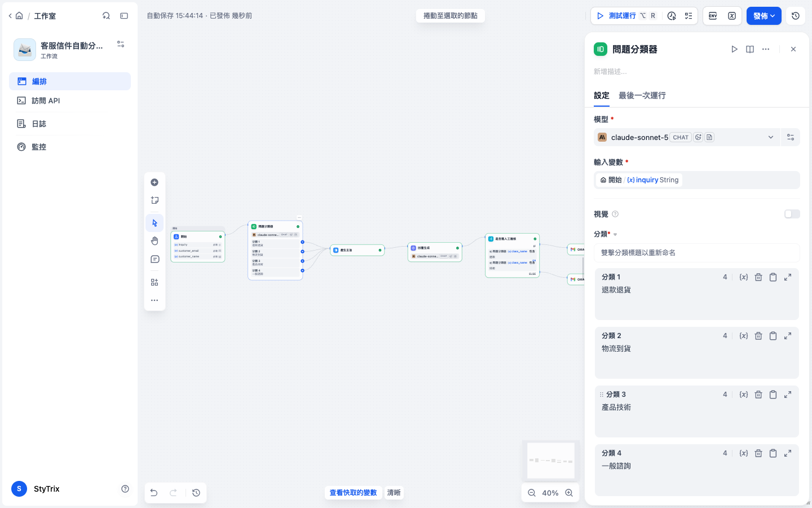Zoom in the canvas

click(569, 493)
